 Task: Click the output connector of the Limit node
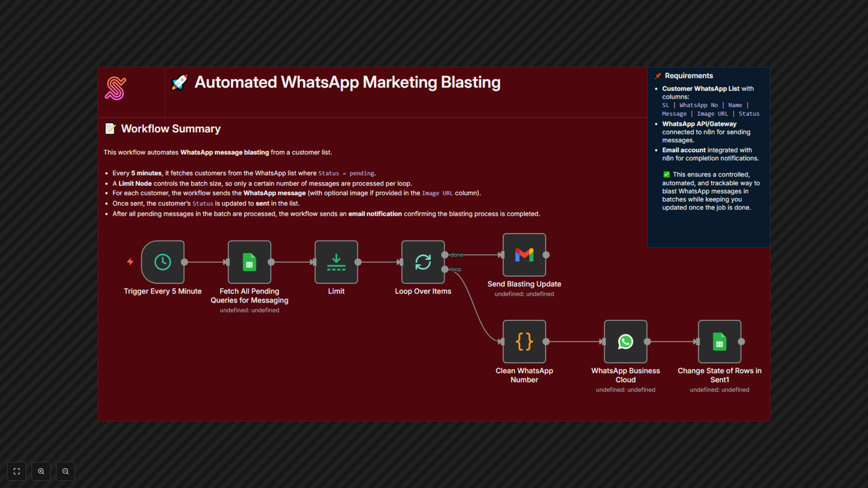pos(358,262)
